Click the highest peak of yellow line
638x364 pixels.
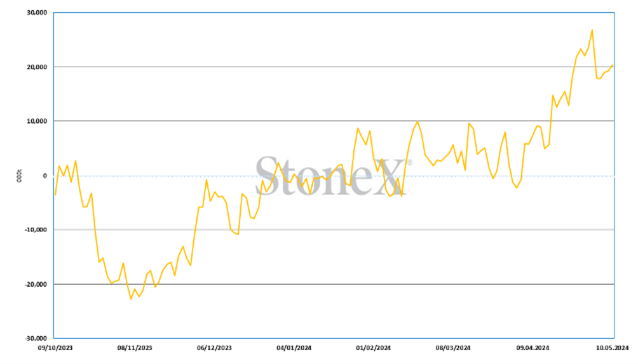tap(592, 30)
